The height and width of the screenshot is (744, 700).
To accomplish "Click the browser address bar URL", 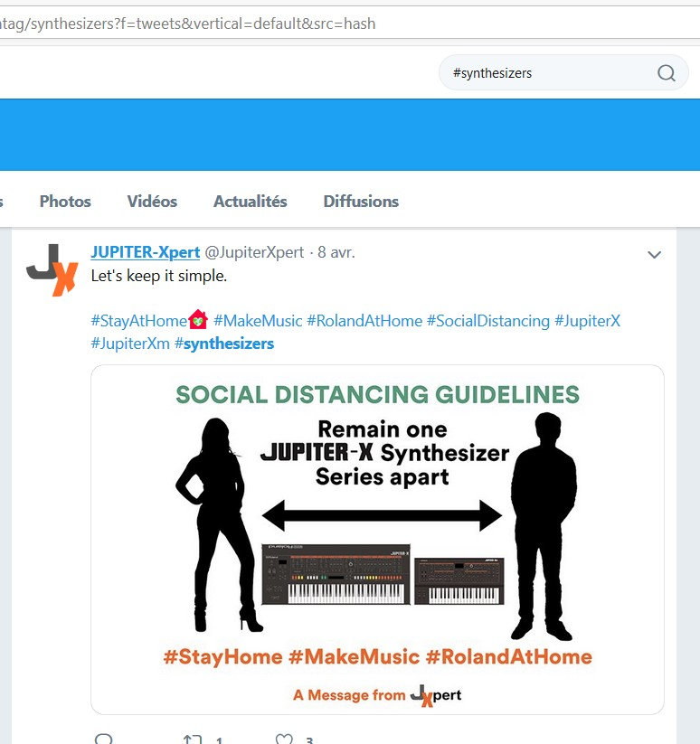I will (188, 24).
